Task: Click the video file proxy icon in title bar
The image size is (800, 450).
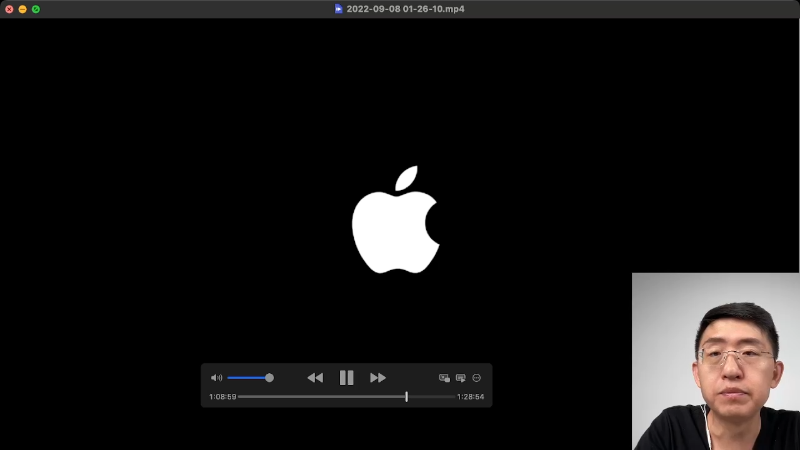Action: (338, 9)
